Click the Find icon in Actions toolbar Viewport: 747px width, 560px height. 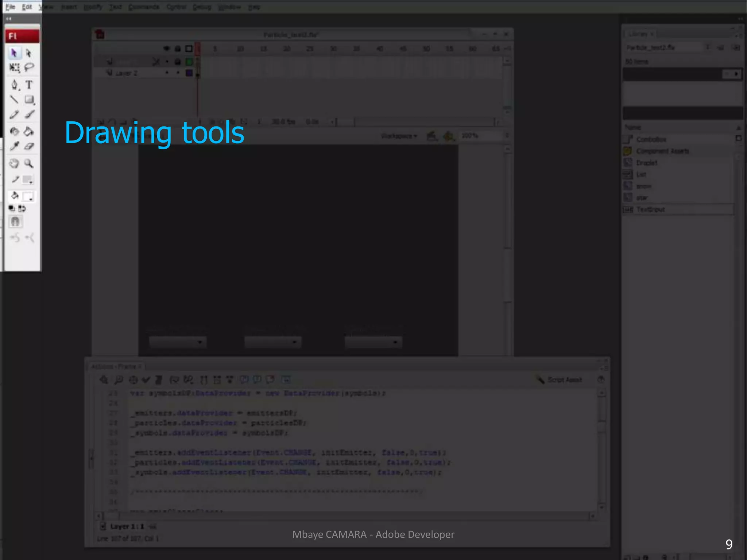119,380
